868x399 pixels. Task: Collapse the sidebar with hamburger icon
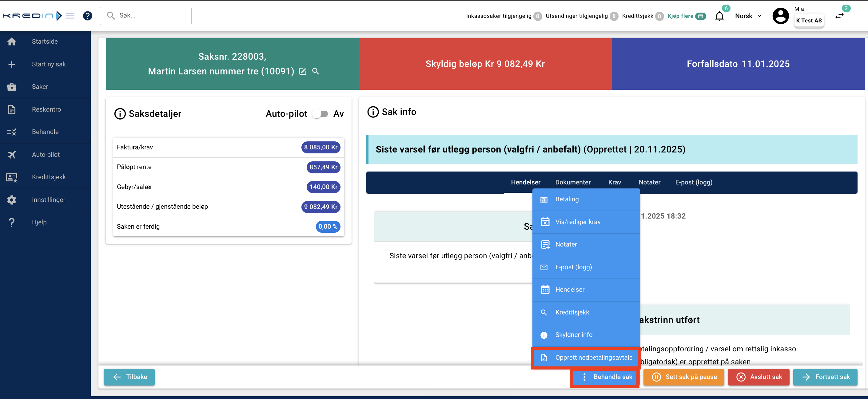coord(70,16)
